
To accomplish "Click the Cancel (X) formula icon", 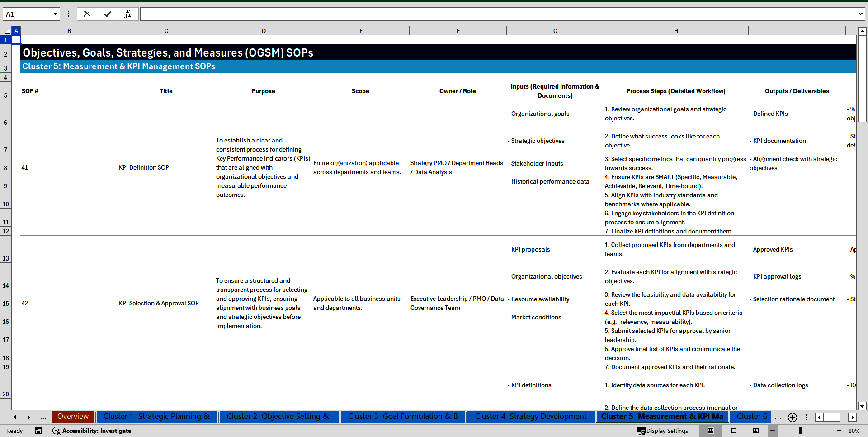I will tap(87, 14).
